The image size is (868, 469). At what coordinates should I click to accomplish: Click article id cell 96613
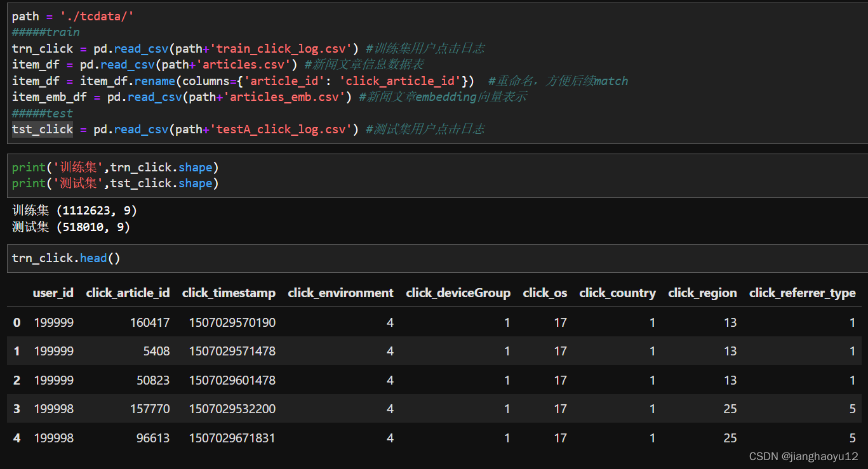point(153,438)
